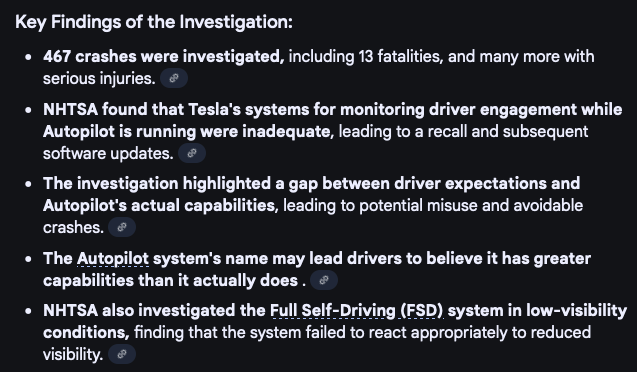Click the bullet point before "467 crashes"
Viewport: 637px width, 372px height.
28,57
